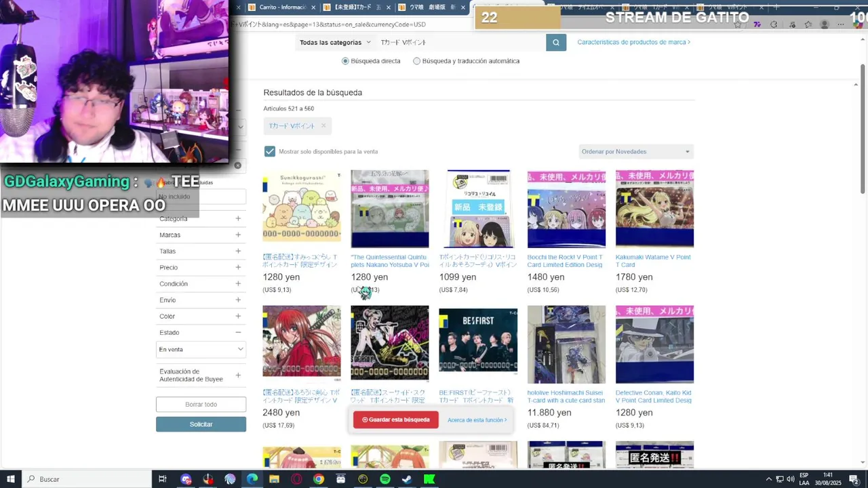Remove the Tカード Vポイント filter chip
This screenshot has width=868, height=488.
(323, 125)
